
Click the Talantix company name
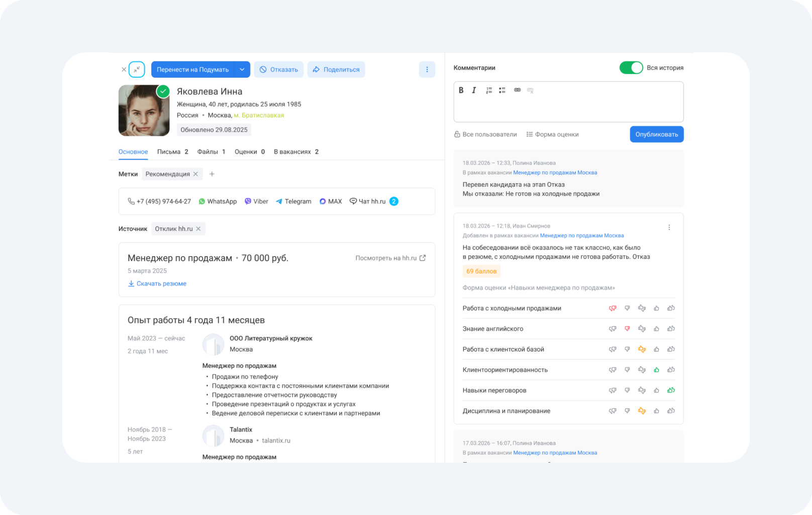point(241,430)
